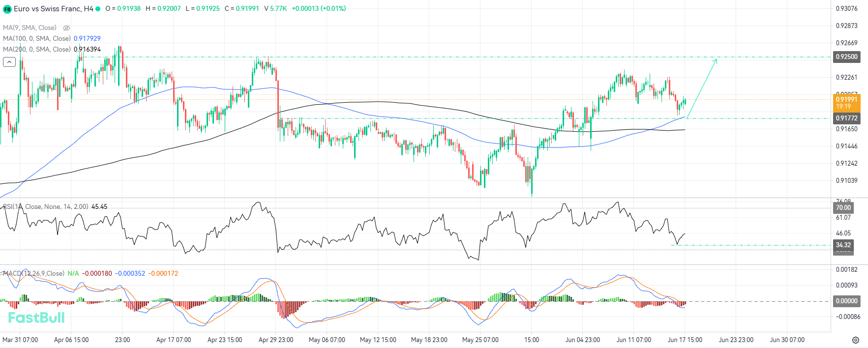The image size is (868, 348).
Task: Click the RSI(14, Close, None, 14, 2.00) legend
Action: point(46,207)
